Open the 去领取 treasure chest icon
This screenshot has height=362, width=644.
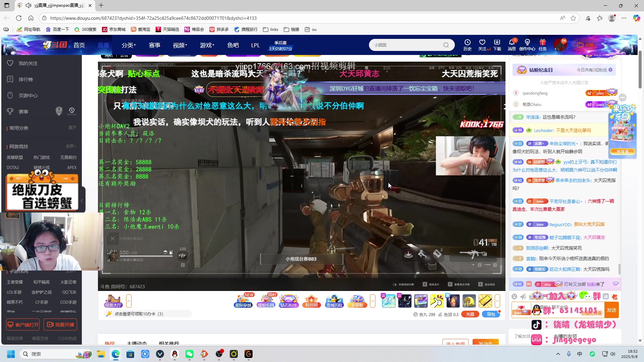click(x=357, y=301)
